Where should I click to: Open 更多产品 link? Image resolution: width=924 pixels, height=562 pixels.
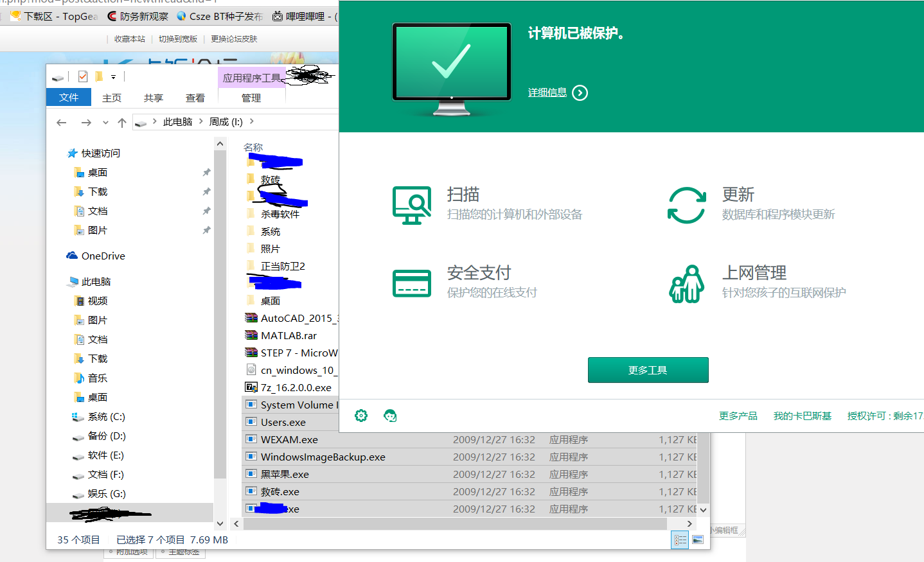(x=738, y=416)
